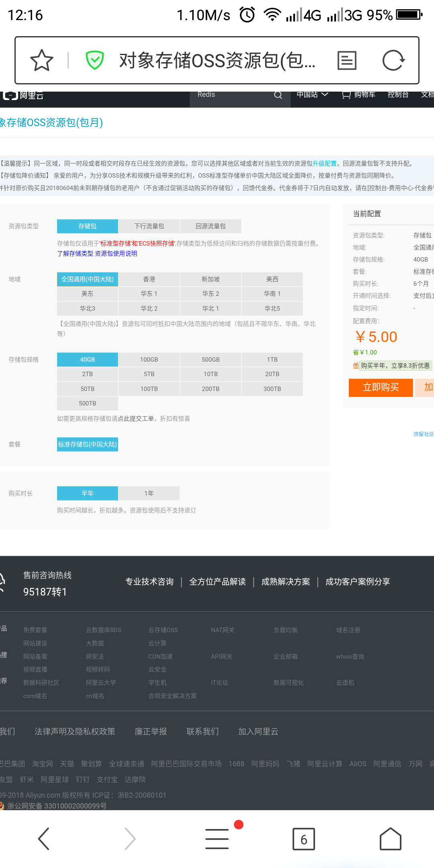Click the search magnifier icon
434x868 pixels.
278,95
